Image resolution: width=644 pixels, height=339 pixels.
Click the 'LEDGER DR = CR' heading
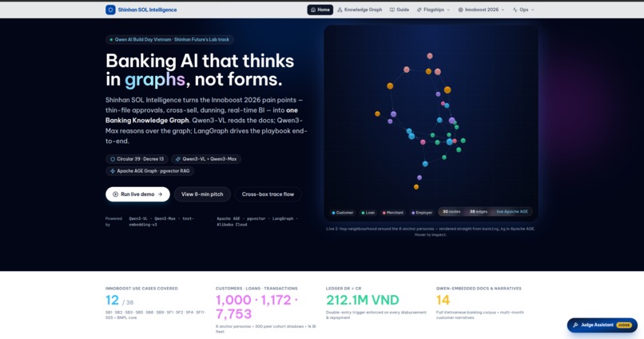[x=344, y=289]
